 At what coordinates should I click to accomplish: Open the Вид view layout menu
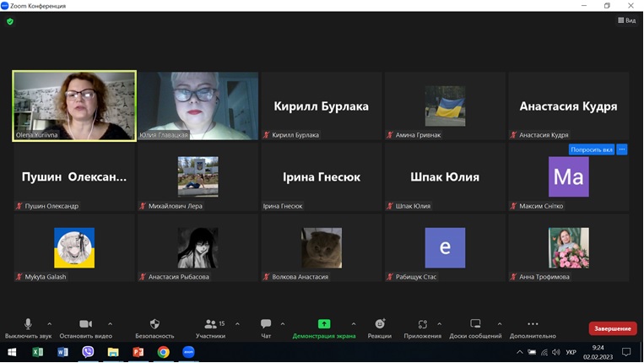point(627,20)
